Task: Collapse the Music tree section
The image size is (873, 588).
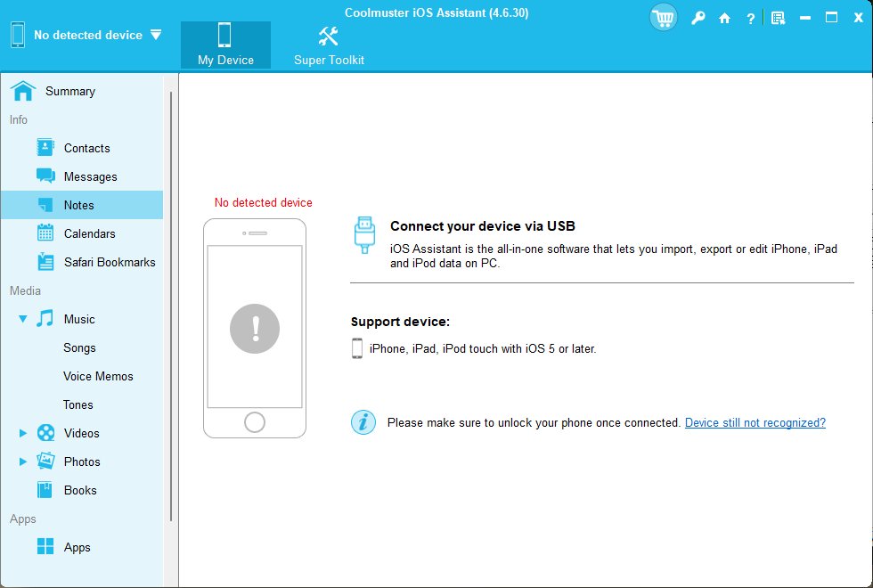Action: [x=23, y=319]
